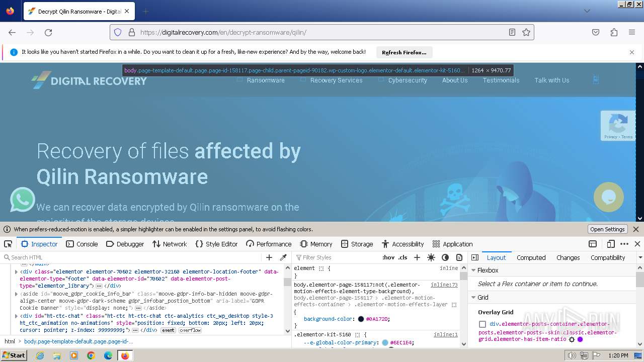Click the overflow badge on ht-ctc-chat

[x=190, y=330]
